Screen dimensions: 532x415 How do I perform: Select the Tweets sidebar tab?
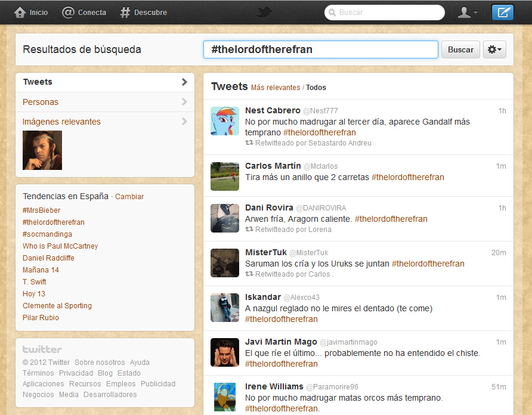point(105,82)
